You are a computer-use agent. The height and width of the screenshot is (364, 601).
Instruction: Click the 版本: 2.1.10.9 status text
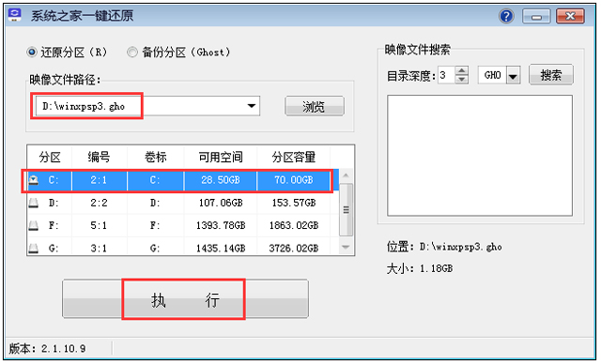coord(47,348)
